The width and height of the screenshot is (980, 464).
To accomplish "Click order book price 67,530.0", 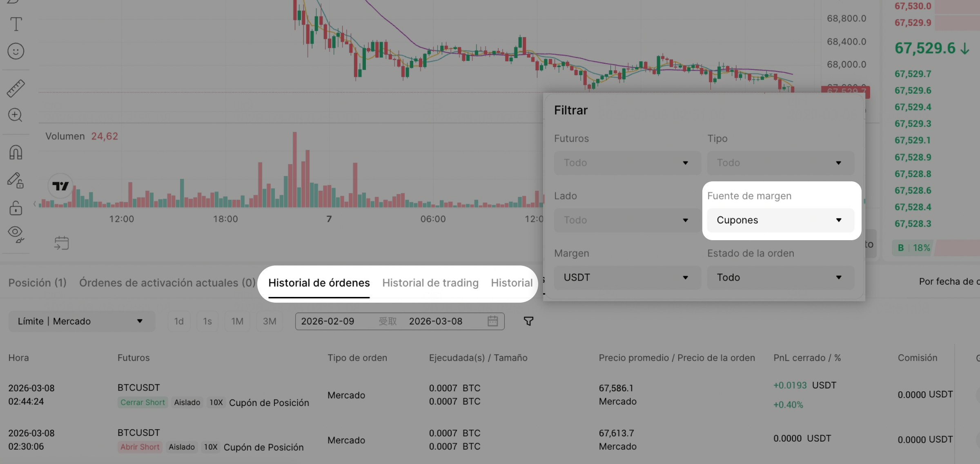I will (913, 6).
